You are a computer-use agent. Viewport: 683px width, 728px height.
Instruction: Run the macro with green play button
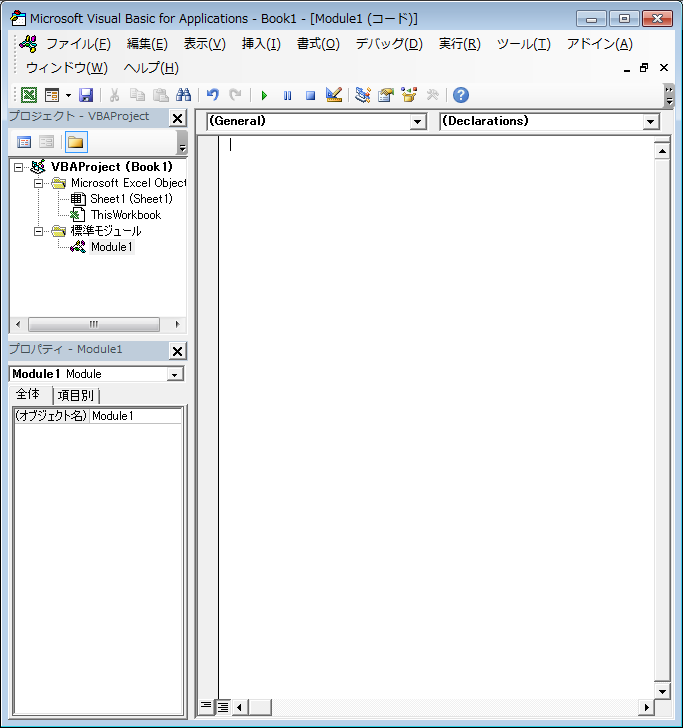pyautogui.click(x=264, y=96)
